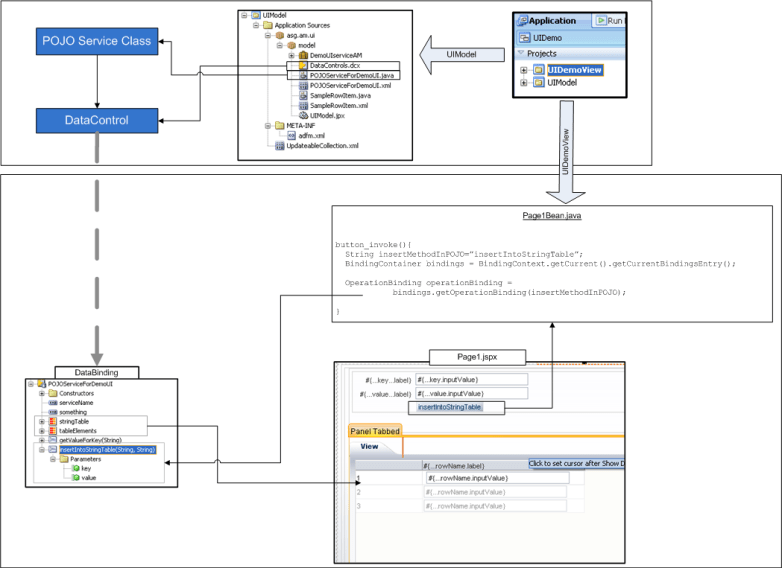Screen dimensions: 782x568
Task: Click the key inputValue field
Action: tap(470, 380)
